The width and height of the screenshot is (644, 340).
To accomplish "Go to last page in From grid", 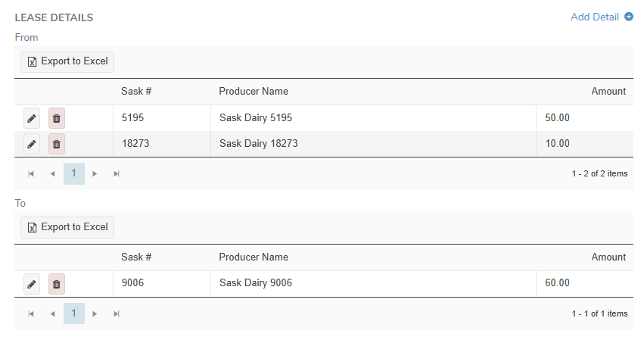I will coord(117,173).
